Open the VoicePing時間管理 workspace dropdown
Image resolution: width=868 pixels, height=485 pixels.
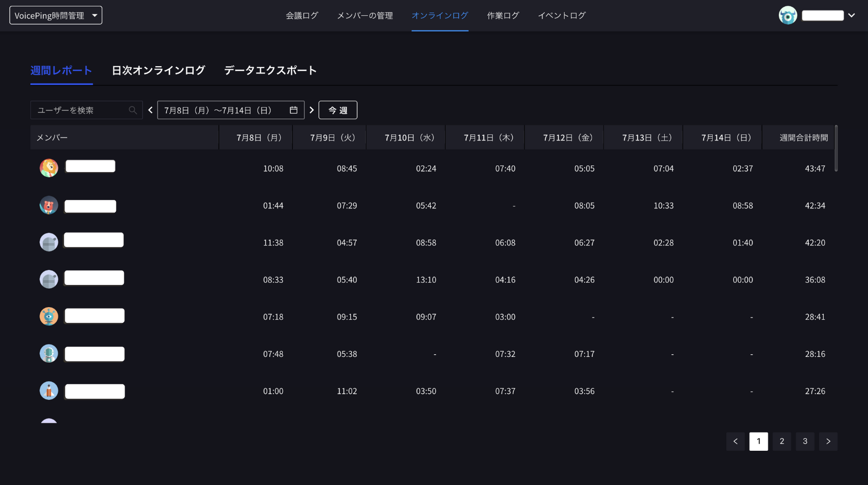55,15
